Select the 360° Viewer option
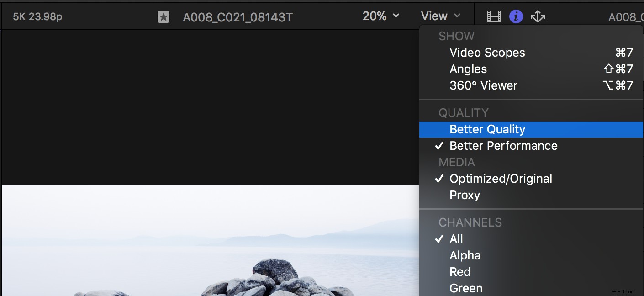Image resolution: width=644 pixels, height=296 pixels. (484, 85)
